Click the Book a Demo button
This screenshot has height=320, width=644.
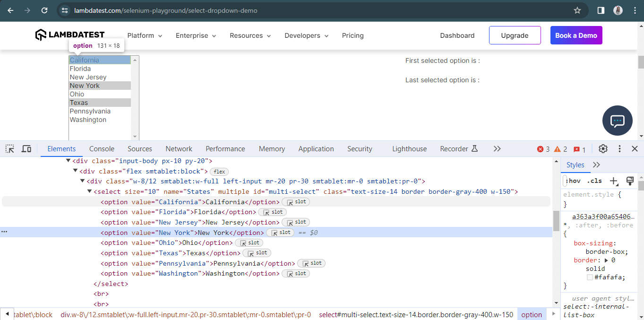pyautogui.click(x=576, y=35)
